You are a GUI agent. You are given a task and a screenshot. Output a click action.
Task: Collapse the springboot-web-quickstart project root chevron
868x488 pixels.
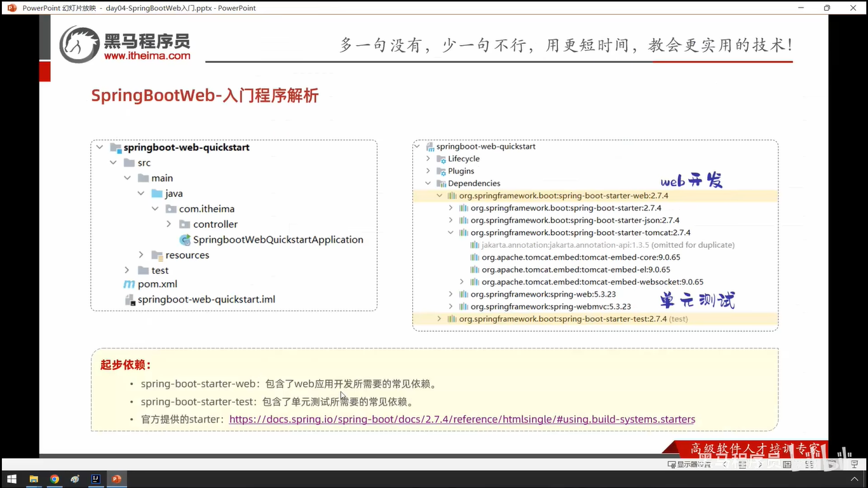[100, 147]
